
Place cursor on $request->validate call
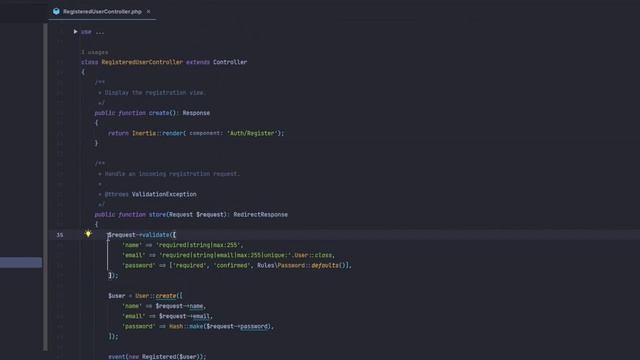(x=142, y=235)
